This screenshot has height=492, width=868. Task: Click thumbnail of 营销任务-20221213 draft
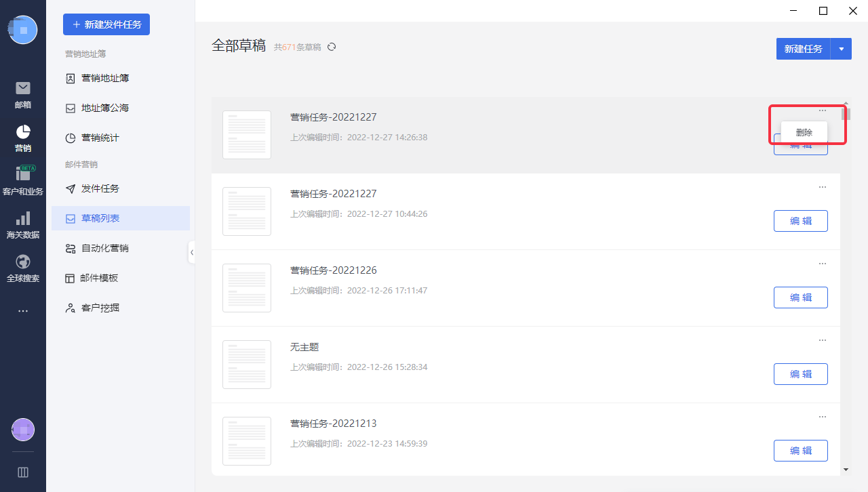click(x=247, y=441)
